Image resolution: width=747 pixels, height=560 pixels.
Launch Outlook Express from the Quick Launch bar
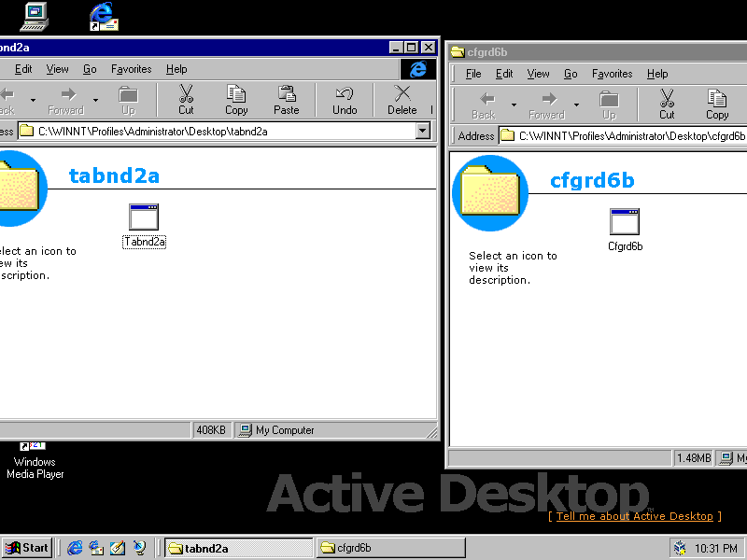tap(96, 548)
